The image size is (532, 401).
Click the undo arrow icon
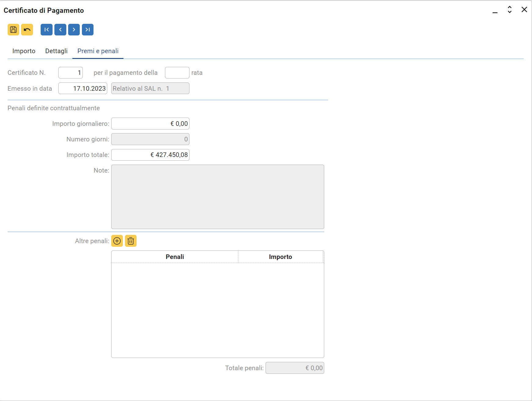pyautogui.click(x=27, y=30)
